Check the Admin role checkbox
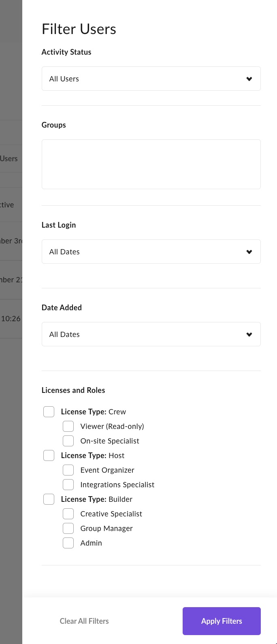Screen dimensions: 277x644 [x=68, y=543]
